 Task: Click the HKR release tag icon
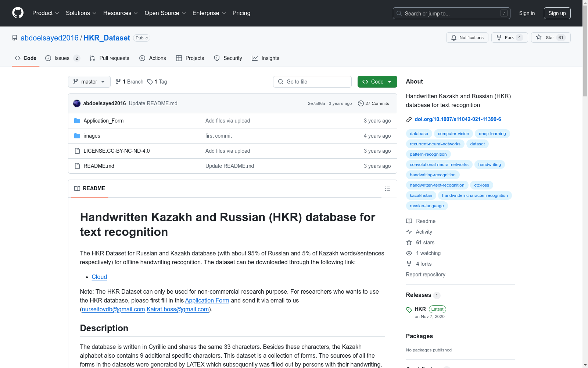(409, 310)
